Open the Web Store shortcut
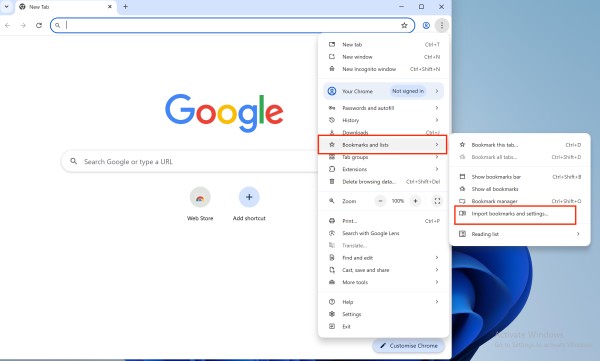The image size is (600, 361). pyautogui.click(x=200, y=204)
